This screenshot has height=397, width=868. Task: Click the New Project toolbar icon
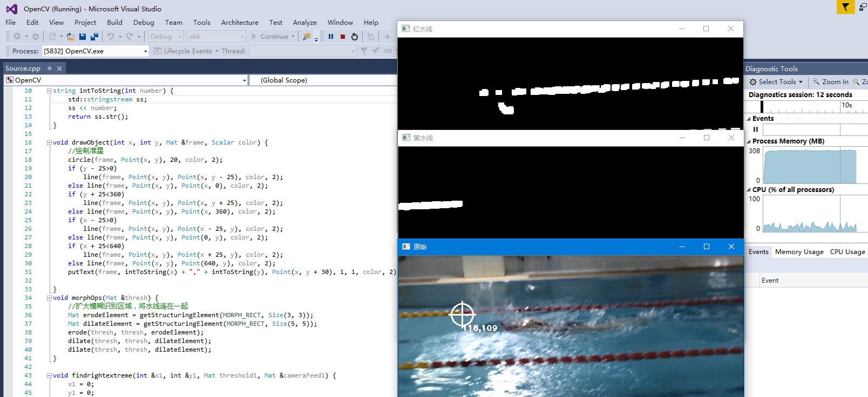(52, 37)
